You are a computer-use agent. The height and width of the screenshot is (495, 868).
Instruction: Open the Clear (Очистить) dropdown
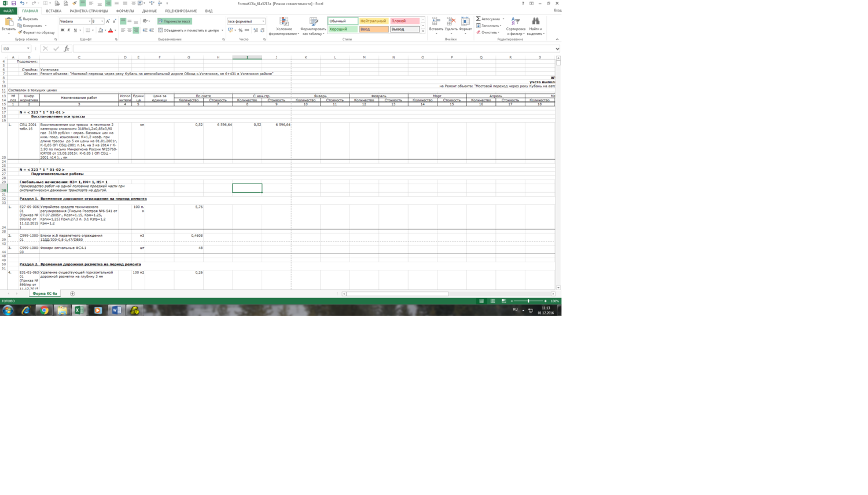[487, 32]
